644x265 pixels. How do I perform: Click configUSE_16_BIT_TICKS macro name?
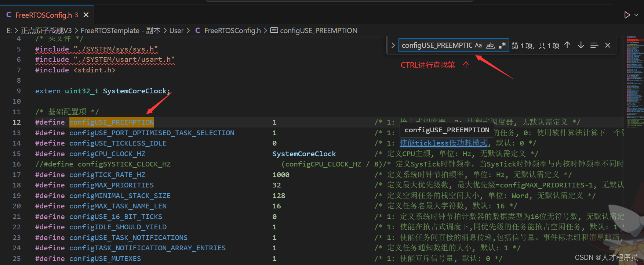click(116, 216)
